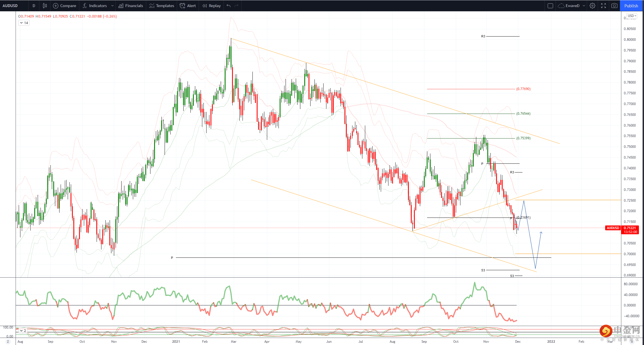
Task: Start bar Replay mode
Action: coord(212,6)
